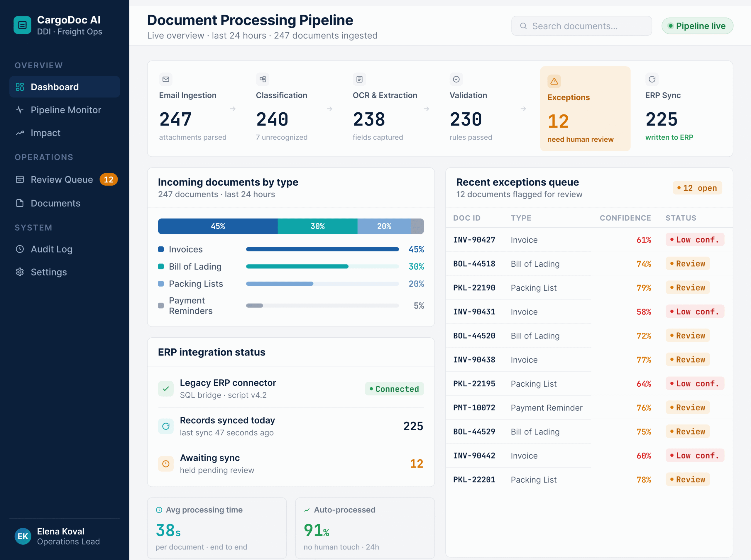Select the PMT-10072 Payment Reminder row

click(589, 407)
